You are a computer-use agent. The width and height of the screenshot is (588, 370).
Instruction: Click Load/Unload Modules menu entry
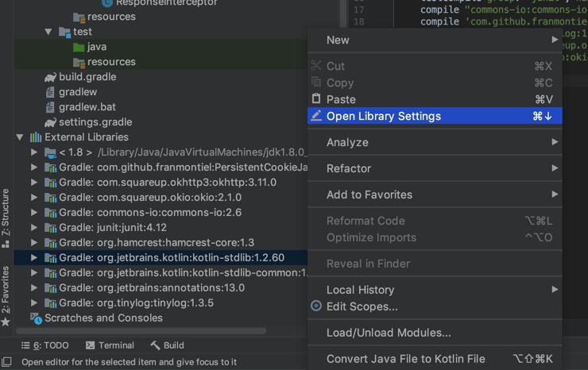point(389,333)
